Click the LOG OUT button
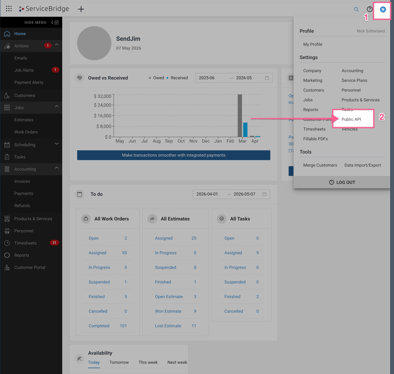This screenshot has width=394, height=374. 342,182
